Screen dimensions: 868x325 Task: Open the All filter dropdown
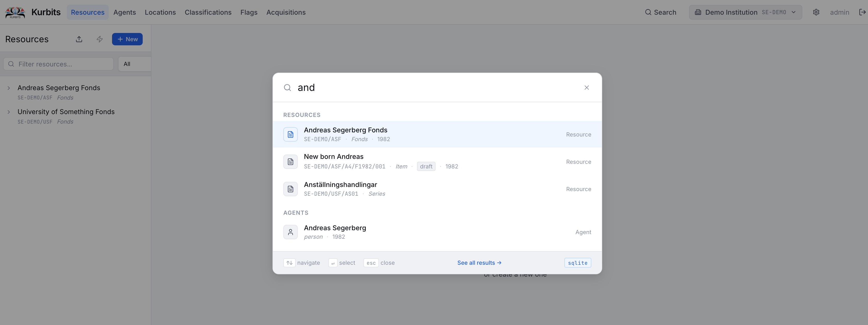tap(134, 64)
